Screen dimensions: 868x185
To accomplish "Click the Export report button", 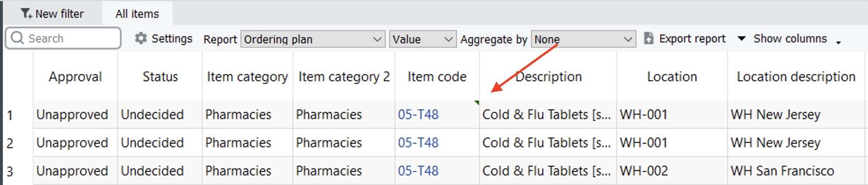I will click(691, 39).
